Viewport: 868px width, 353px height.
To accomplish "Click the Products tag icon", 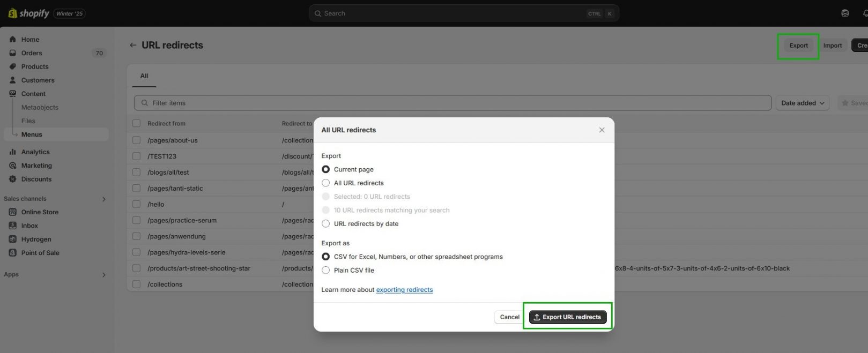I will pos(12,66).
